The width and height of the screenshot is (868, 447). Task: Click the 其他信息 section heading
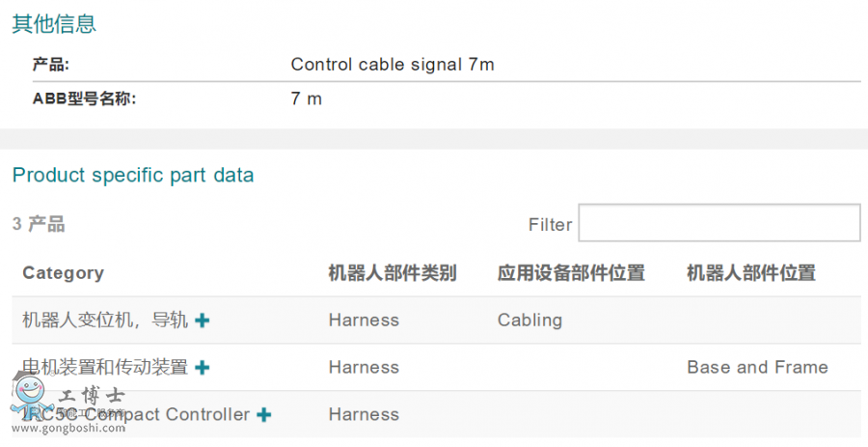pyautogui.click(x=54, y=24)
